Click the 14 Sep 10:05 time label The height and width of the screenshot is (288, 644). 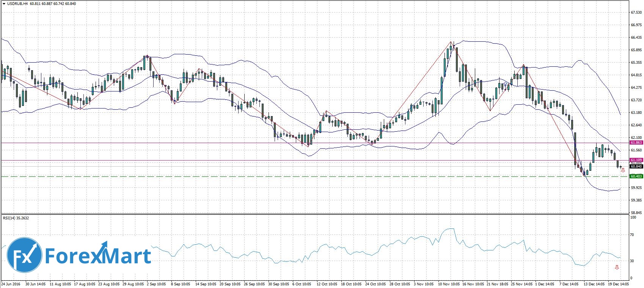pos(206,284)
